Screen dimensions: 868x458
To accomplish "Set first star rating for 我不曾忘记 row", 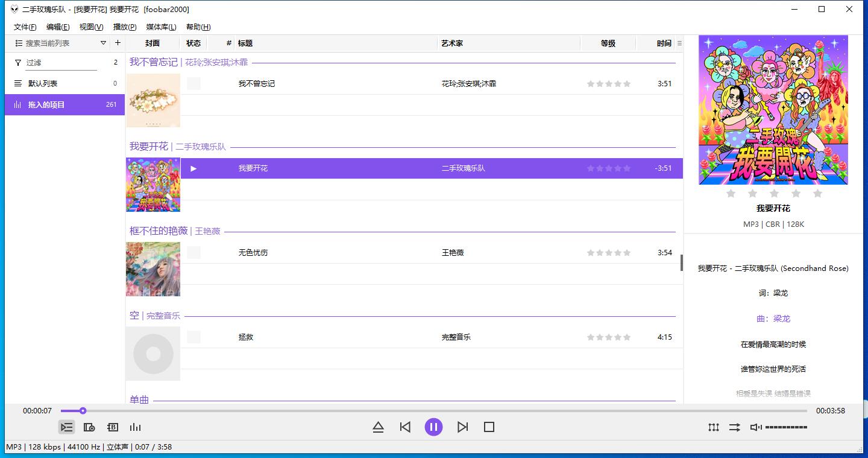I will click(591, 84).
